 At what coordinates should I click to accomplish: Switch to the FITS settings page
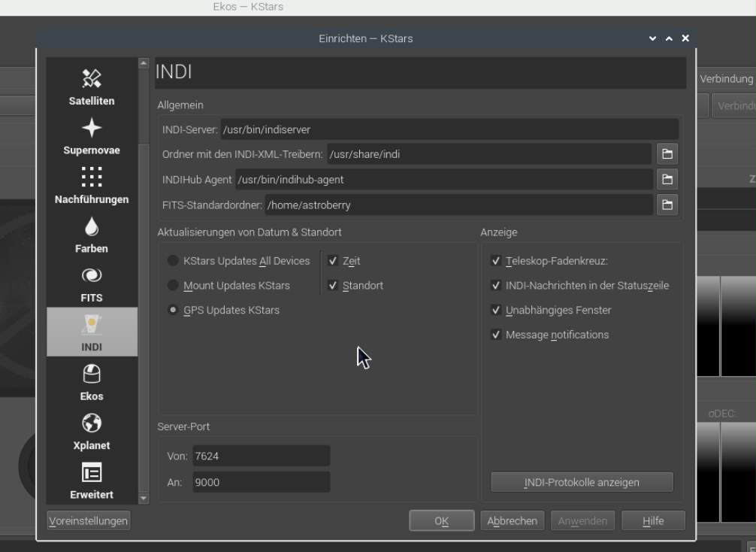pyautogui.click(x=92, y=283)
